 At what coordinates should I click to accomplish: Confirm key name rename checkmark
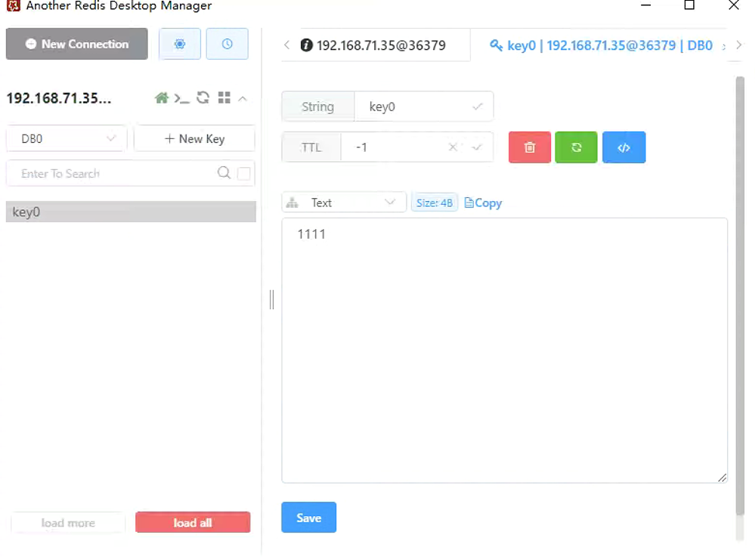click(x=477, y=107)
